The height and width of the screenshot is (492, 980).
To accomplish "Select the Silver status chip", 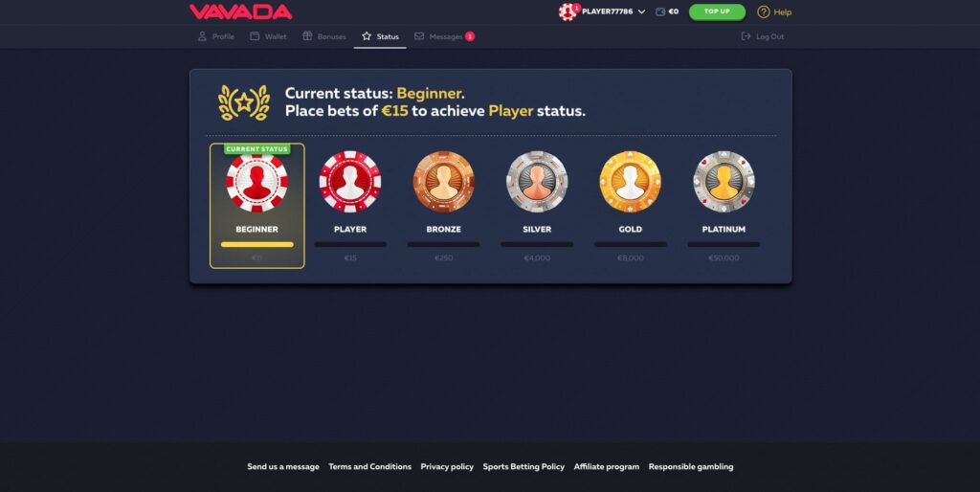I will (537, 182).
